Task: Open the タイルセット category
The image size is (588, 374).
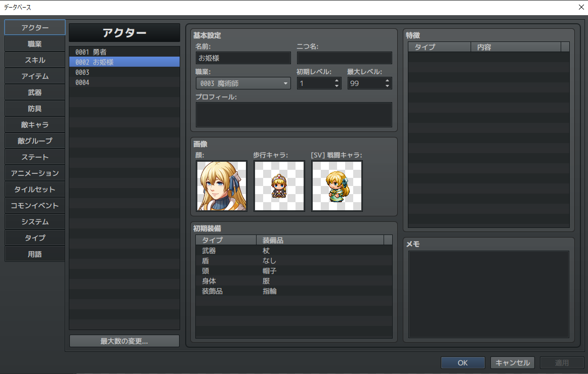Action: [34, 189]
